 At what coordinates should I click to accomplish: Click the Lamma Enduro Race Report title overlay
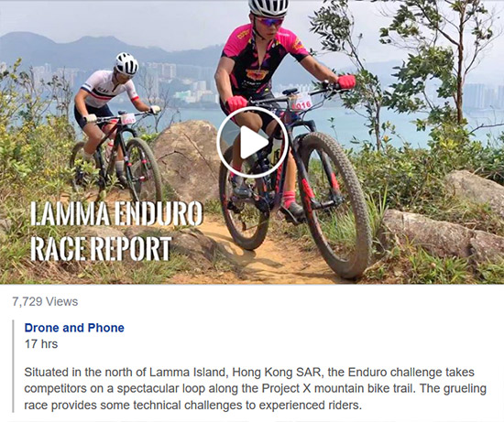pos(116,232)
